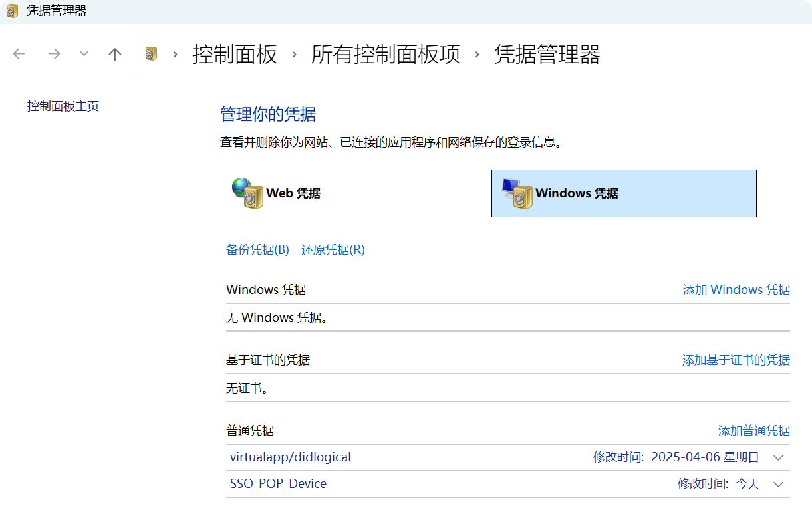Go up one level with up arrow
This screenshot has width=812, height=510.
coord(115,54)
